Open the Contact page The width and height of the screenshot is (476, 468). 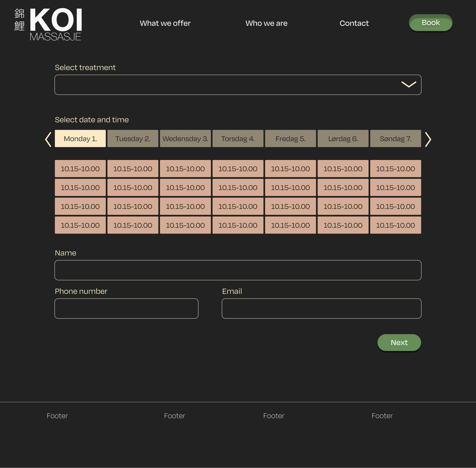pyautogui.click(x=354, y=23)
